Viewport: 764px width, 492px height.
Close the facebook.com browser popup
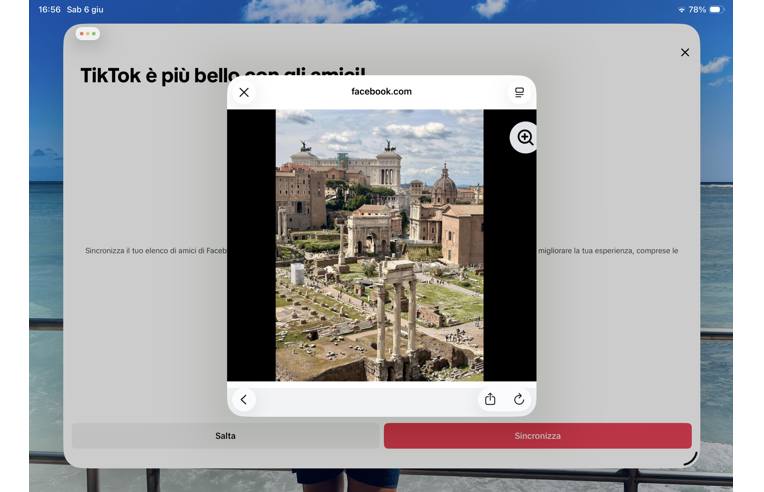pos(244,92)
